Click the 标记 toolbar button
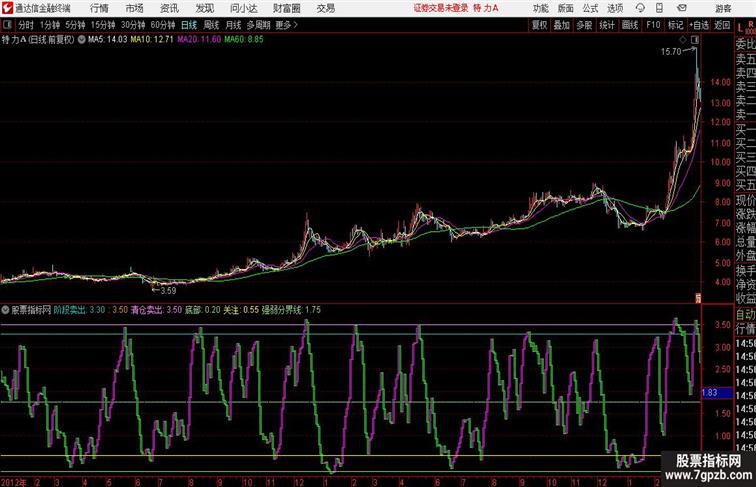Viewport: 756px width, 487px height. (x=675, y=25)
